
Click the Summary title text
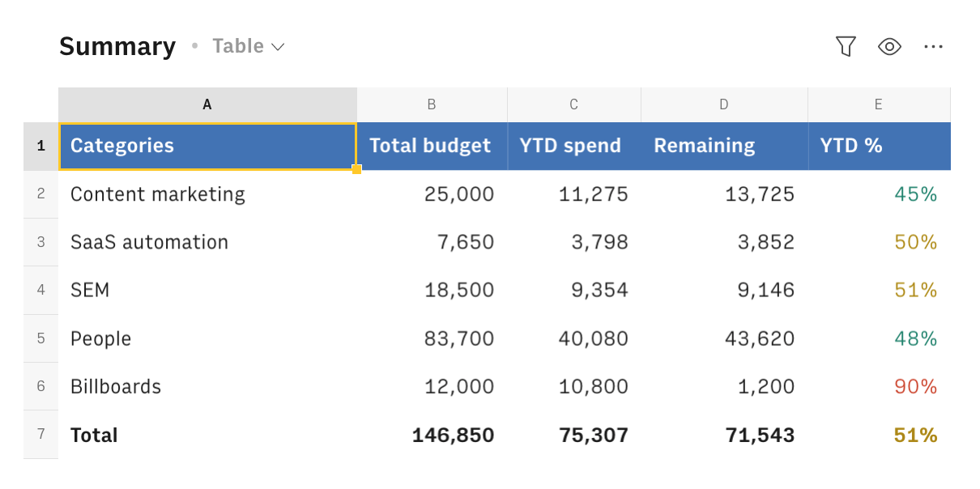[117, 46]
